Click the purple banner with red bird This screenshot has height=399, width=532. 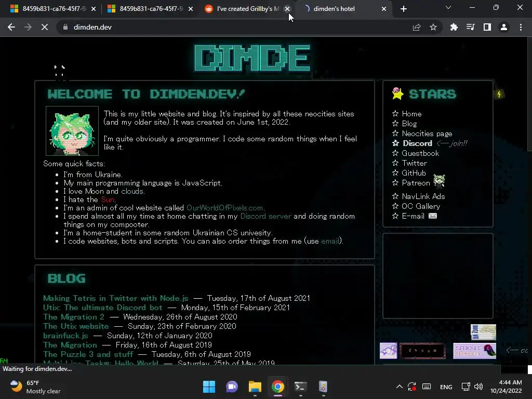click(474, 351)
